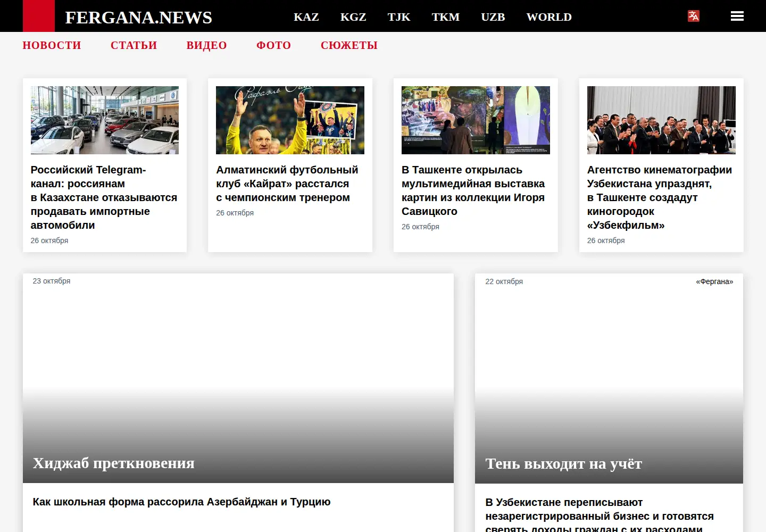Select the UZB country section
The width and height of the screenshot is (766, 532).
tap(493, 17)
